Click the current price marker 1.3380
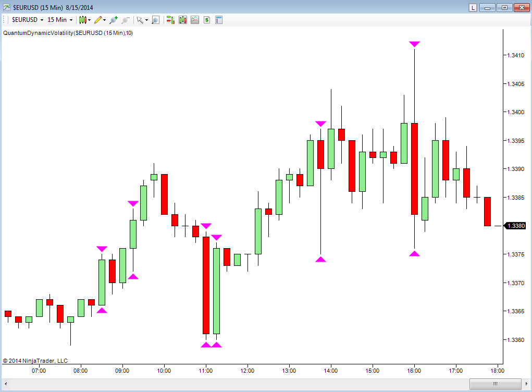The image size is (532, 392). click(515, 226)
